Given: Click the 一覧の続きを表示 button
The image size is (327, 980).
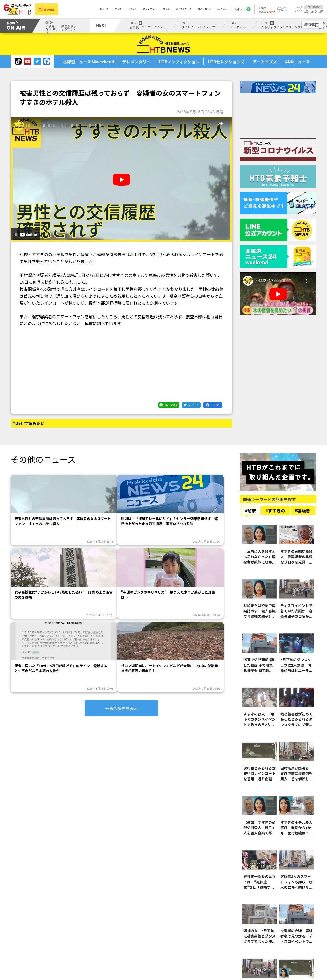Looking at the screenshot, I should click(121, 708).
